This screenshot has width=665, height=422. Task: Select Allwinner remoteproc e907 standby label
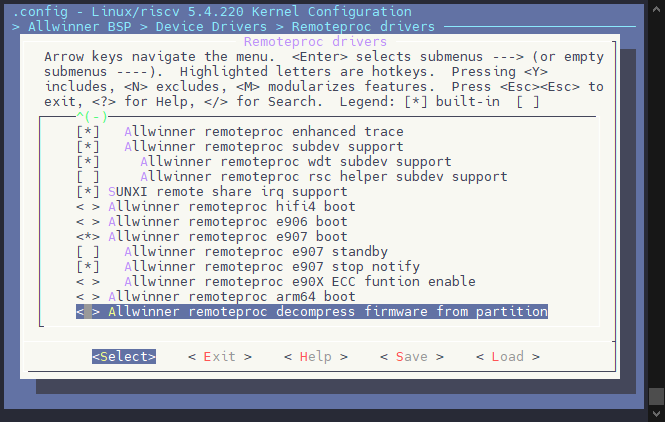tap(256, 252)
